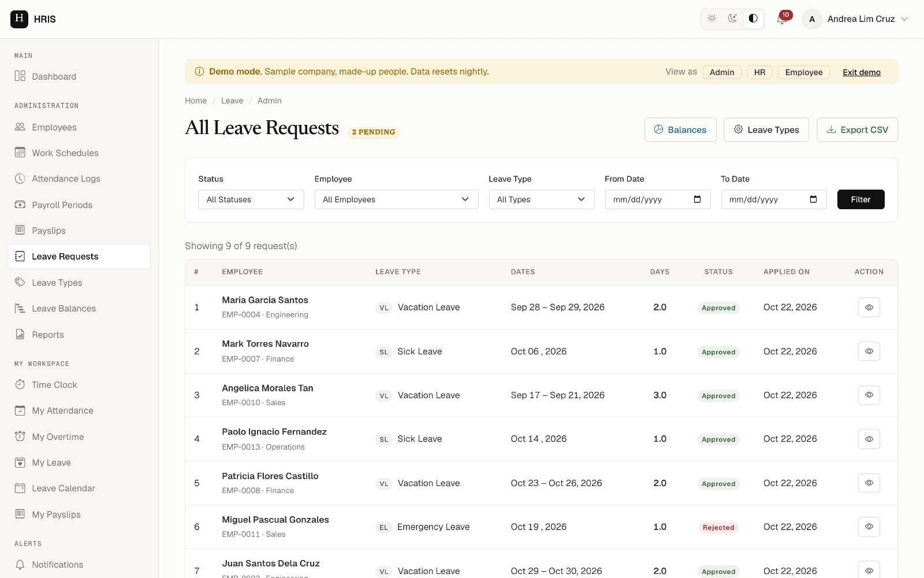
Task: Click the Leave Calendar icon
Action: [20, 488]
